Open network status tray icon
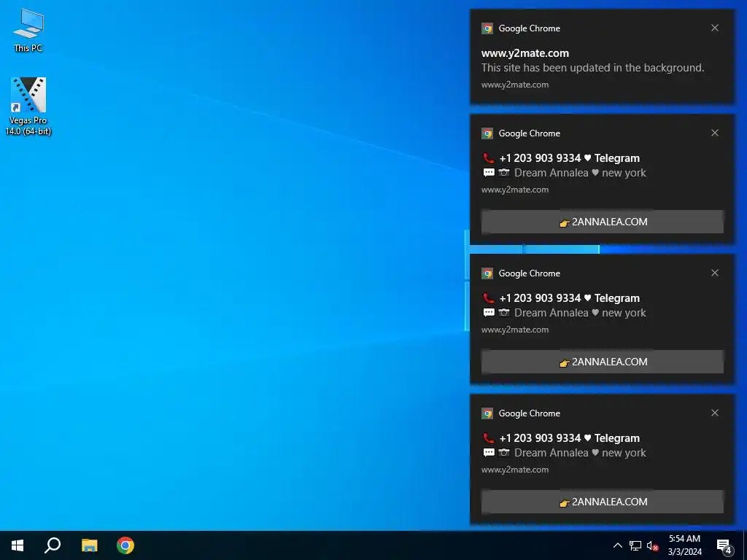 tap(635, 545)
